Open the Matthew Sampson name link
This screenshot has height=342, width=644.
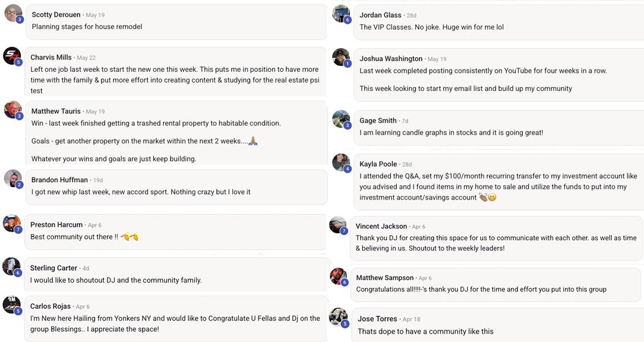[x=385, y=277]
